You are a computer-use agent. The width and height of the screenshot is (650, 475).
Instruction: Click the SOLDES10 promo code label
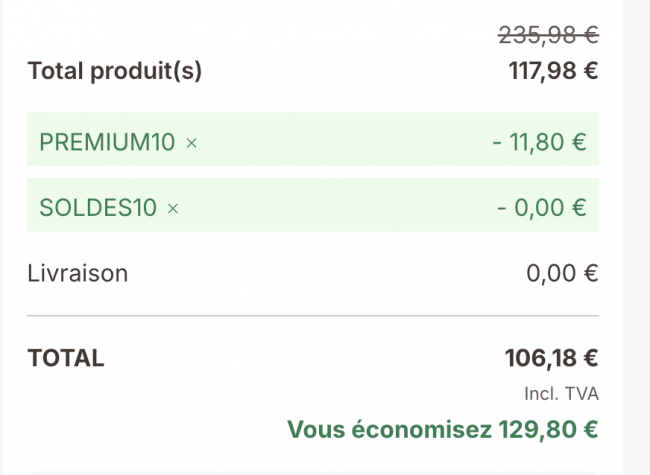(98, 207)
